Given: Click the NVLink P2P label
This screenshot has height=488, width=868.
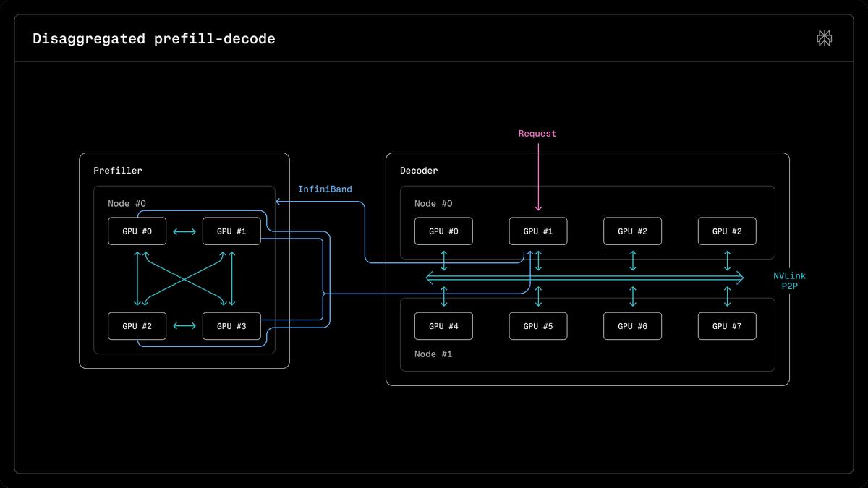Looking at the screenshot, I should [x=788, y=281].
